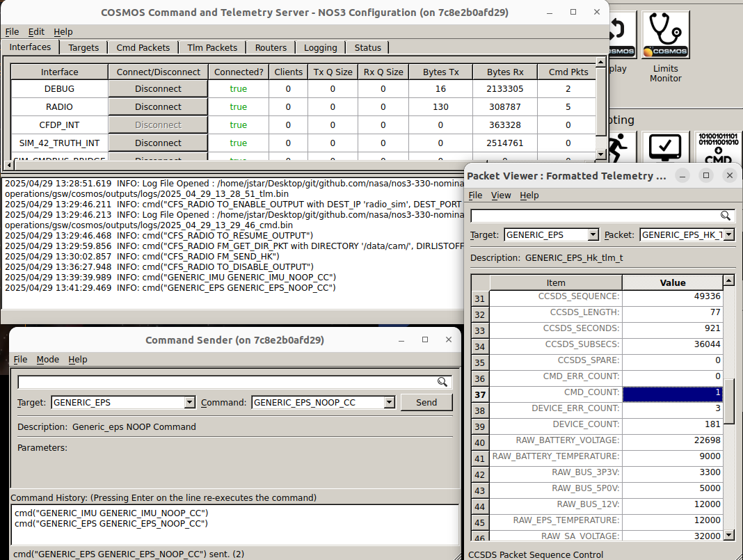Open the Help menu in Packet Viewer
Image resolution: width=743 pixels, height=560 pixels.
click(529, 195)
